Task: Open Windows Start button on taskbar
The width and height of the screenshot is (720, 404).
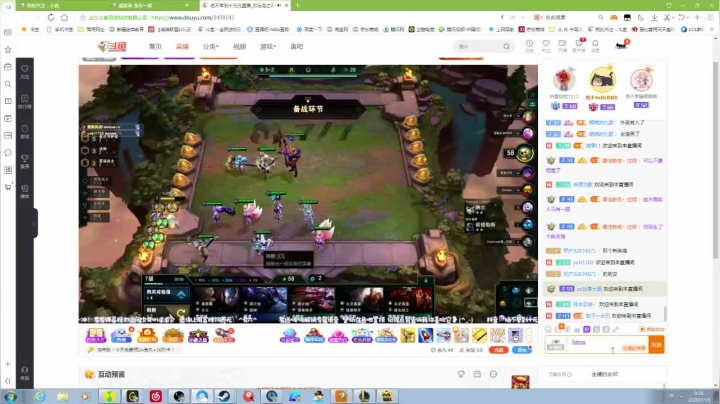Action: tap(10, 396)
